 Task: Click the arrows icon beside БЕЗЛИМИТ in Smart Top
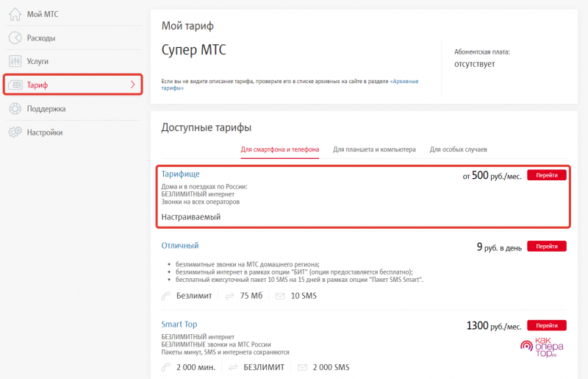[x=233, y=368]
